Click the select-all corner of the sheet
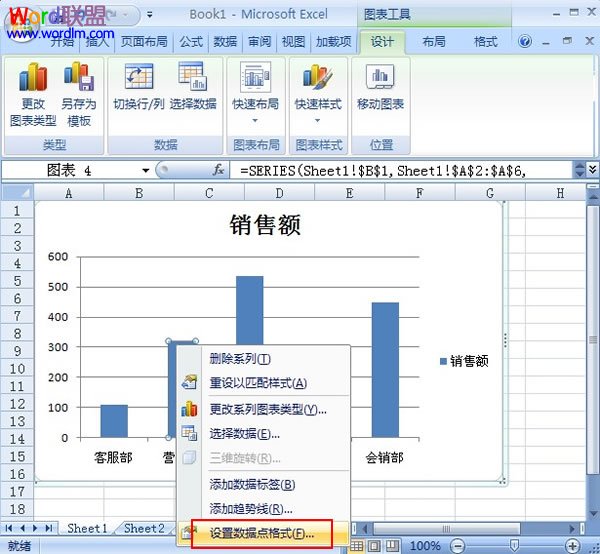Image resolution: width=600 pixels, height=554 pixels. point(18,192)
